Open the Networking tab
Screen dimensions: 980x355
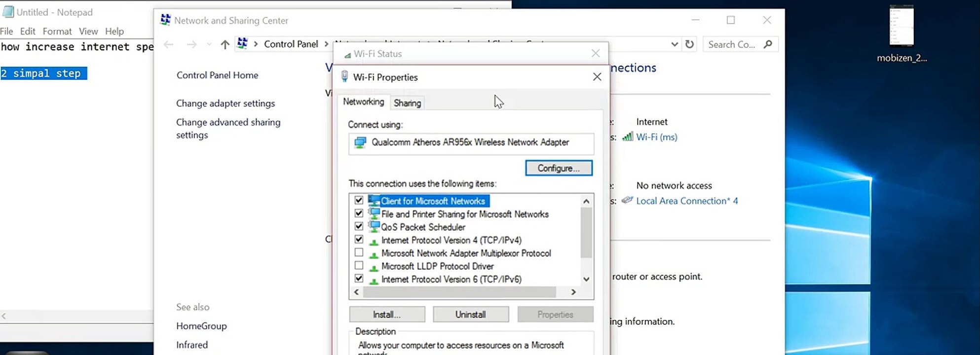pos(364,102)
